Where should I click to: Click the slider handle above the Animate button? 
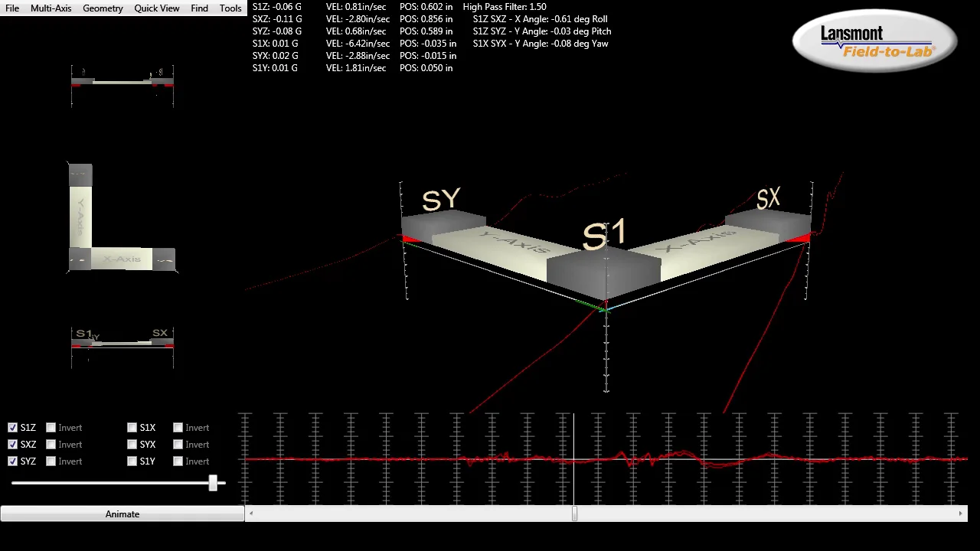[214, 483]
